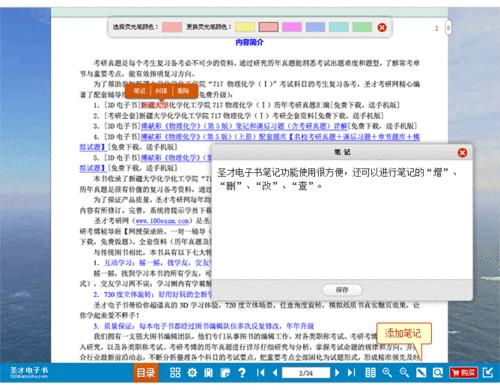Open the question mark help icon
The width and height of the screenshot is (500, 390).
pyautogui.click(x=242, y=373)
